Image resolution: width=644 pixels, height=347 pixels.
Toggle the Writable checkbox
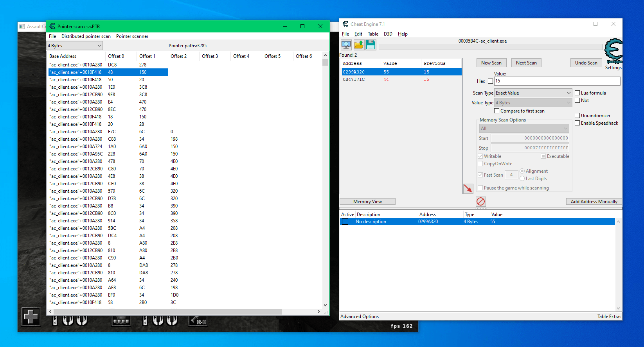(x=480, y=156)
